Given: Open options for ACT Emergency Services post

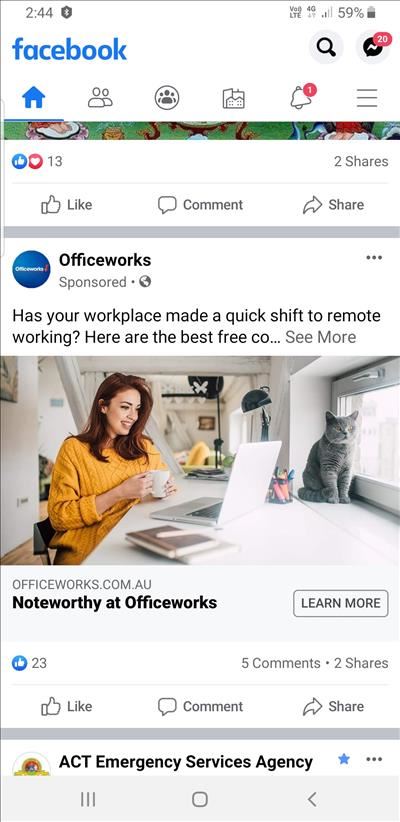Looking at the screenshot, I should [374, 759].
